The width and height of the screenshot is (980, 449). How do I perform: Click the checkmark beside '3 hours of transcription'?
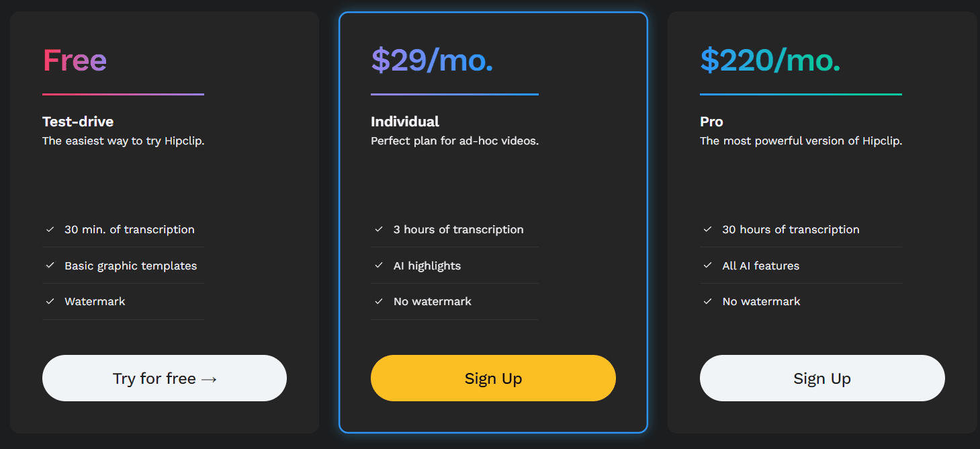click(x=378, y=229)
